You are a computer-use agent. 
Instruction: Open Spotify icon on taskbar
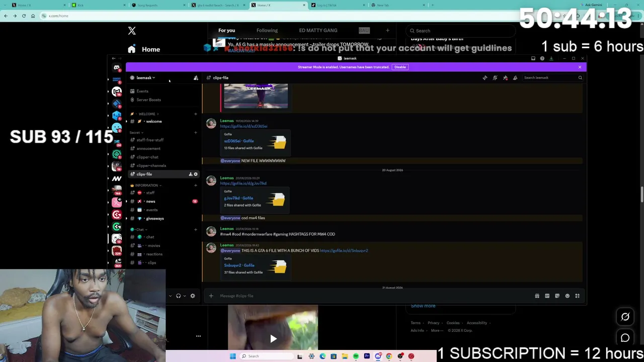point(356,356)
